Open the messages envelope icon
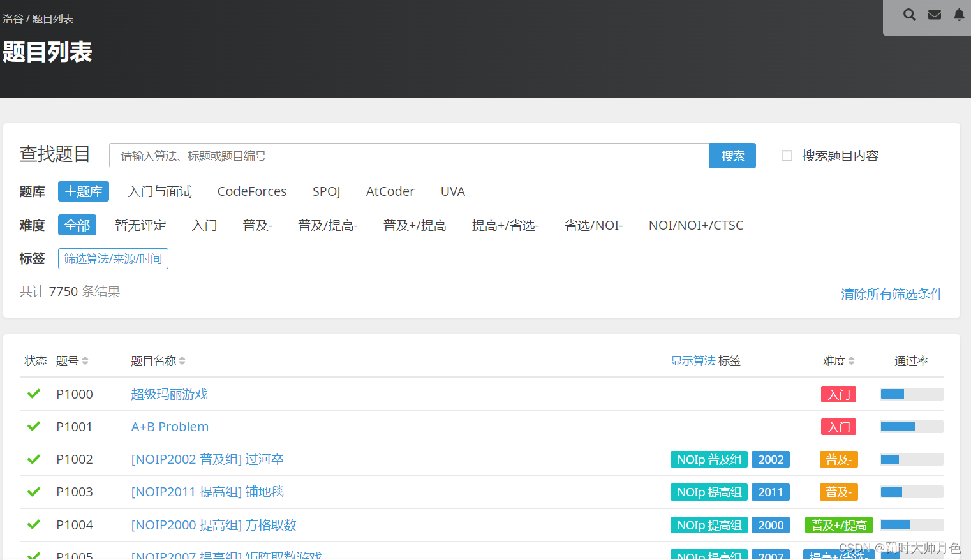Viewport: 971px width, 560px height. point(935,15)
